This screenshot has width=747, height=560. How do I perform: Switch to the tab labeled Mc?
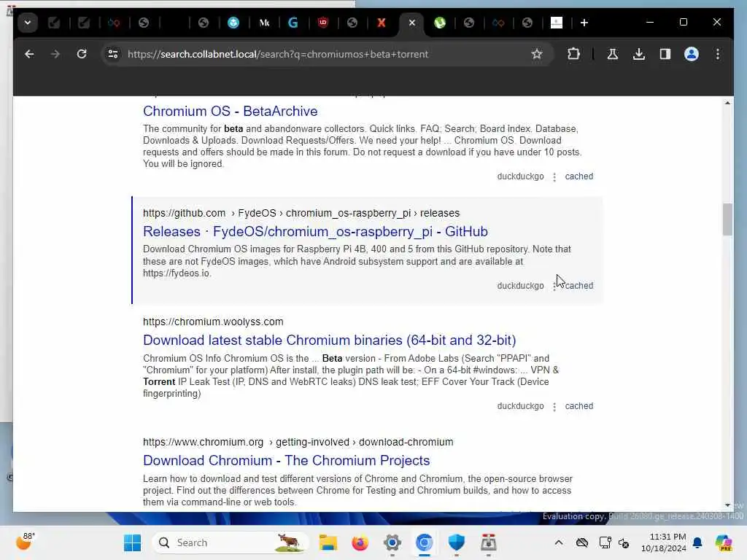click(264, 23)
